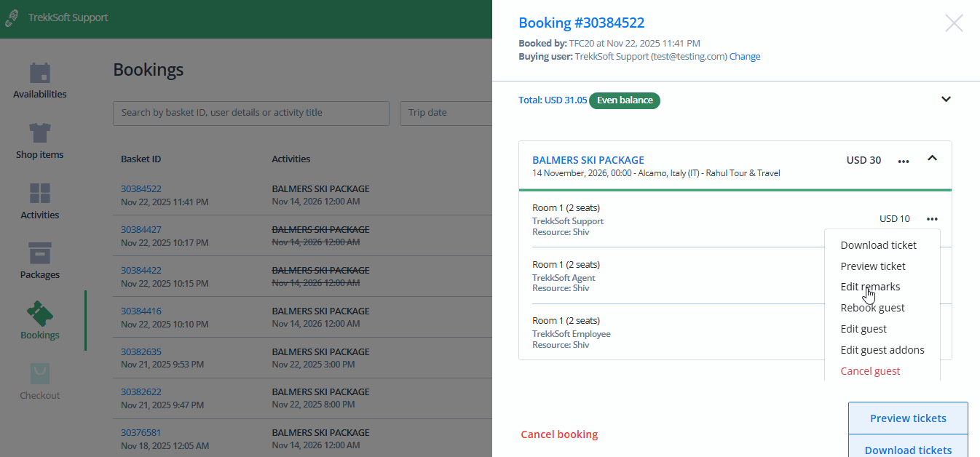Collapse the BALMERS SKI PACKAGE details

click(x=933, y=159)
